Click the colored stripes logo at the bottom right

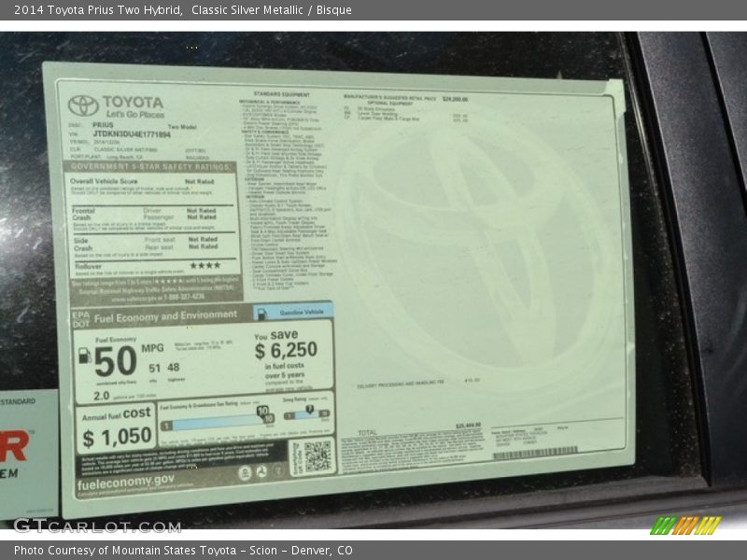(x=685, y=525)
